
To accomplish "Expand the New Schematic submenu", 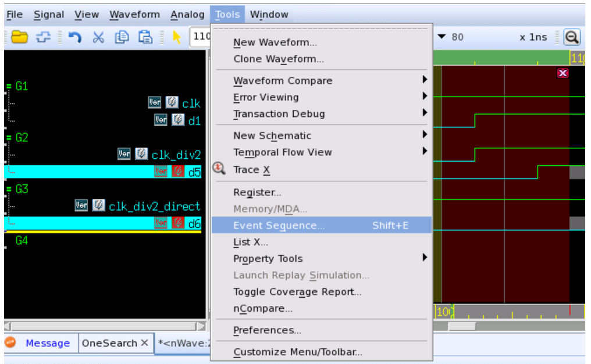I will (x=425, y=134).
